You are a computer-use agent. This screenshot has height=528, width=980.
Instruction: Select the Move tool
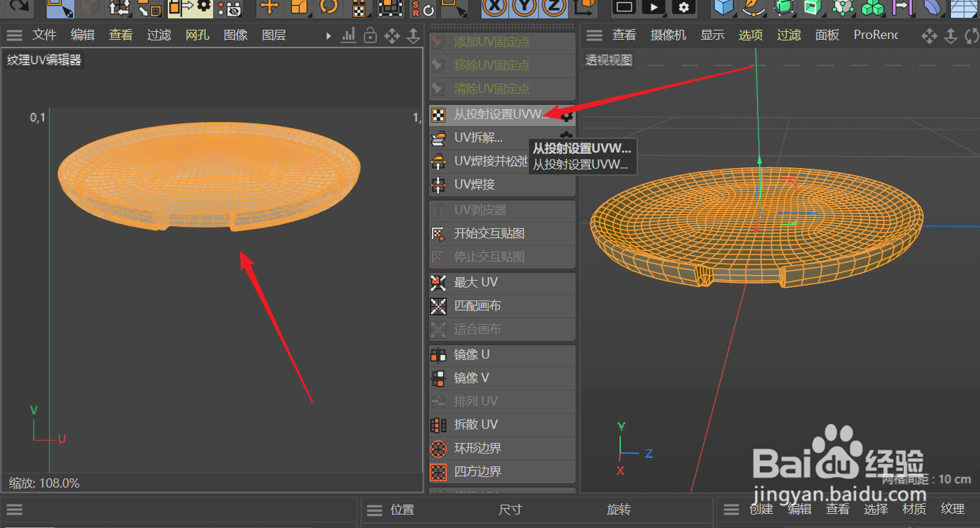(269, 8)
